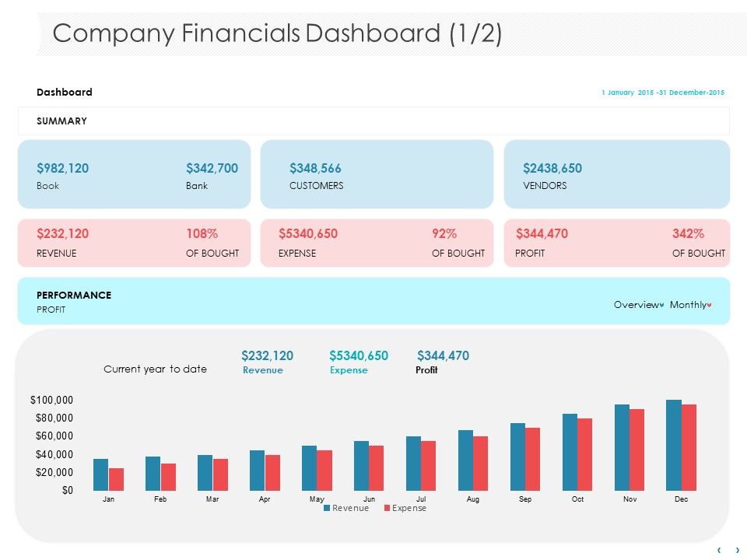Open the Monthly dropdown

point(690,305)
